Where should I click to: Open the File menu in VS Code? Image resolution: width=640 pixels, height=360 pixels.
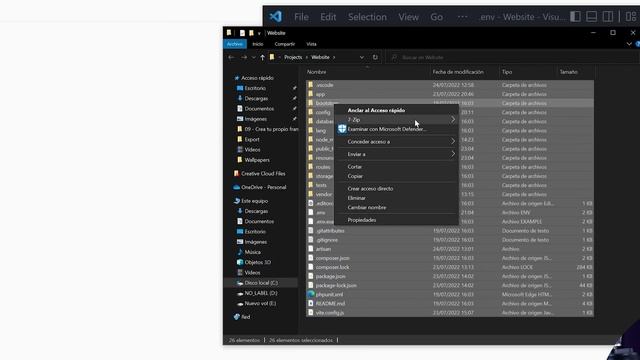pyautogui.click(x=301, y=17)
